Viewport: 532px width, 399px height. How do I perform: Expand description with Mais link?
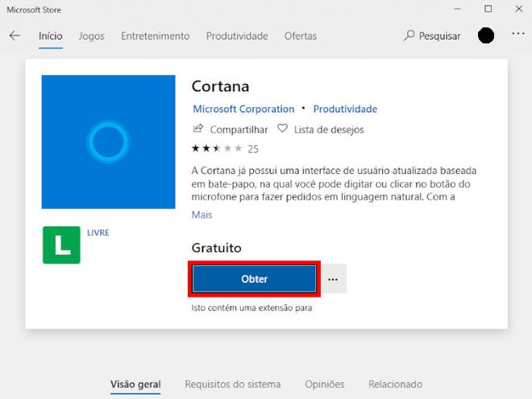point(202,214)
